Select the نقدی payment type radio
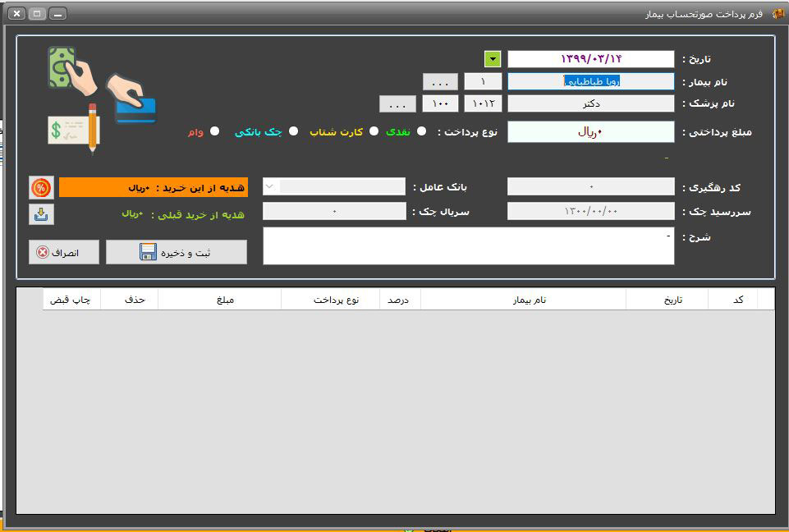Screen dimensions: 789x532 point(422,131)
